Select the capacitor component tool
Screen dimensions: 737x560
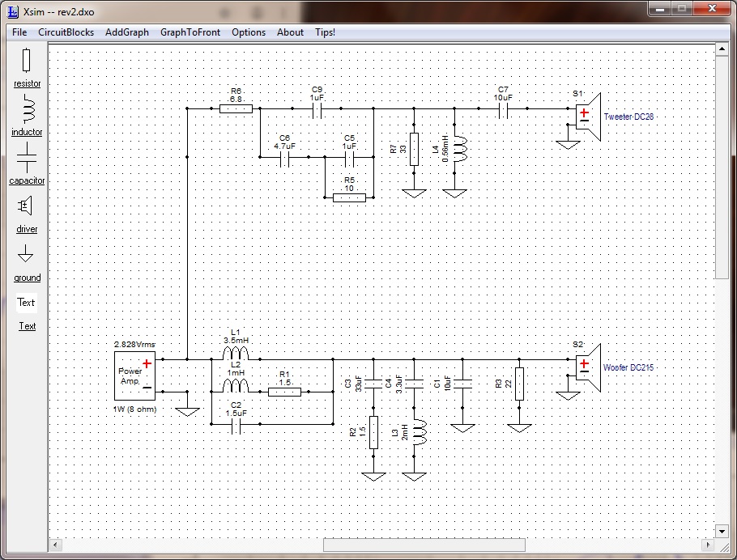27,157
